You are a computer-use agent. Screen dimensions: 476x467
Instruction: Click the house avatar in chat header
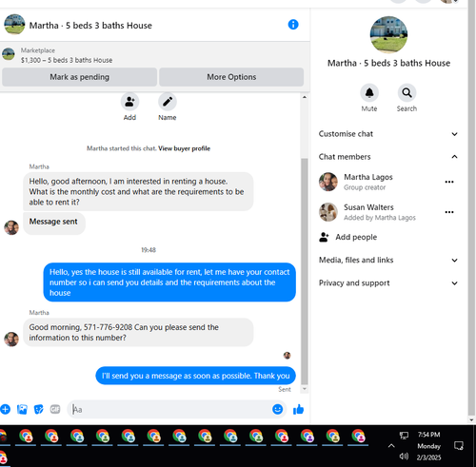[14, 24]
